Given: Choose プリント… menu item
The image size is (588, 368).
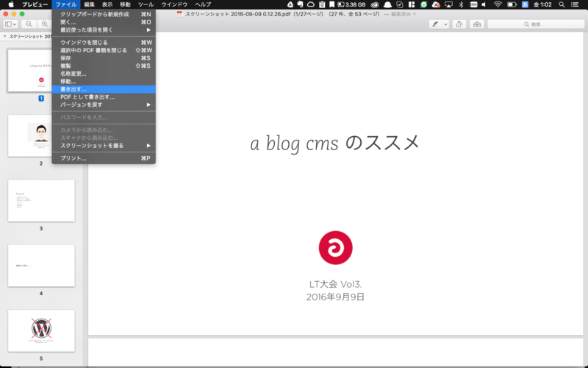Looking at the screenshot, I should 104,158.
